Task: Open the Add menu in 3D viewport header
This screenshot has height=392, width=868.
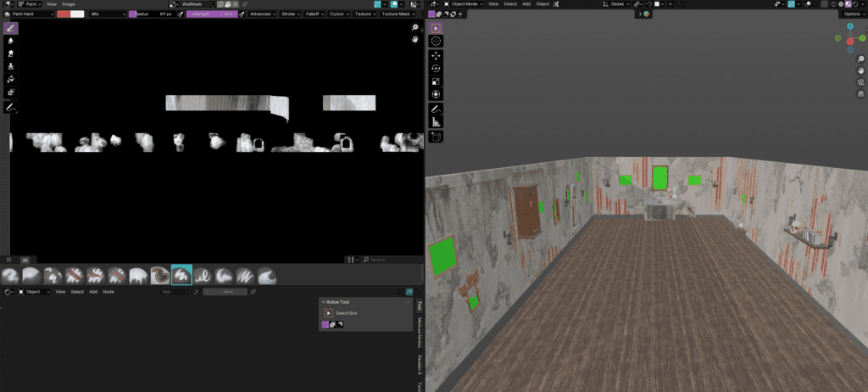Action: click(527, 4)
